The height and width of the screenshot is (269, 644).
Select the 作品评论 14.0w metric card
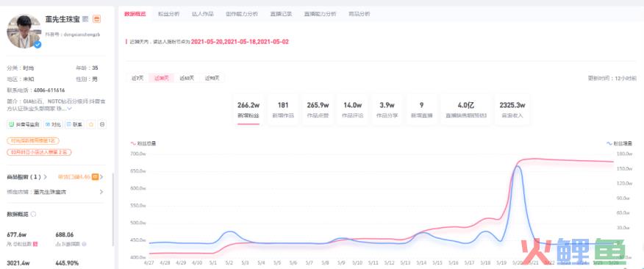click(x=352, y=110)
